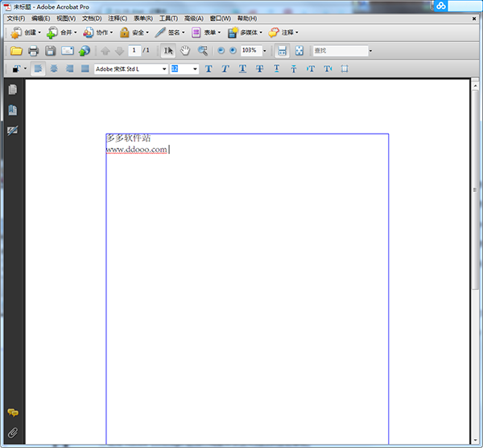Open the text color swatch picker
Screen dimensions: 483x448
19,69
